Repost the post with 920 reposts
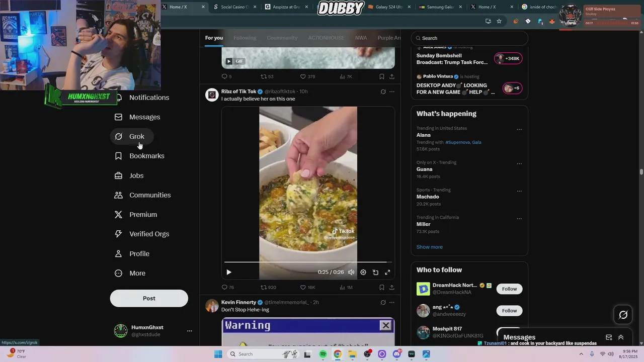This screenshot has width=644, height=362. pyautogui.click(x=268, y=287)
